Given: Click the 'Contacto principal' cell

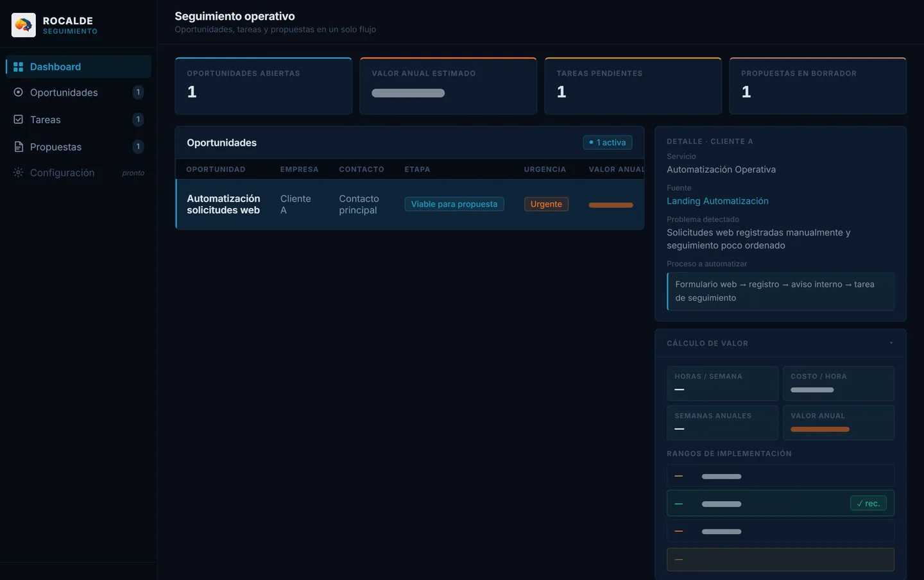Looking at the screenshot, I should point(359,204).
